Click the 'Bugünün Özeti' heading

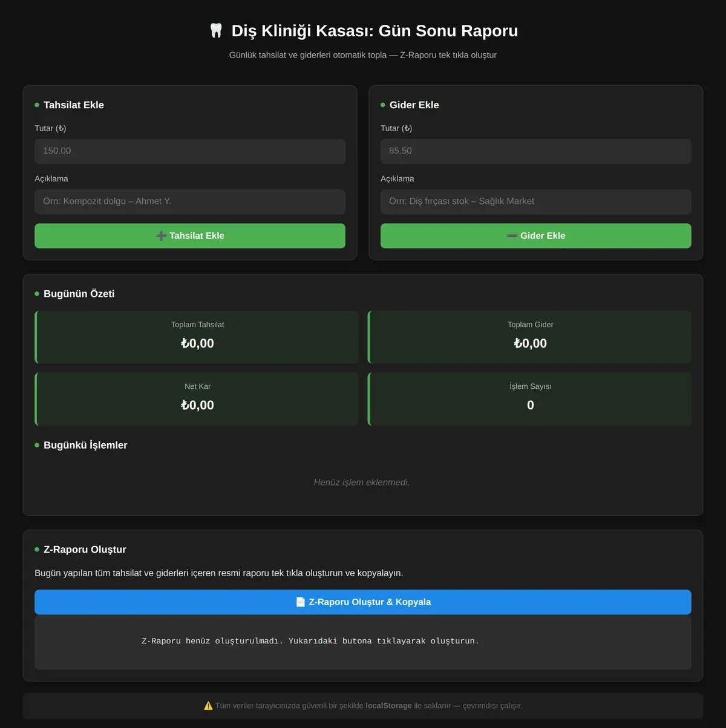(x=79, y=294)
